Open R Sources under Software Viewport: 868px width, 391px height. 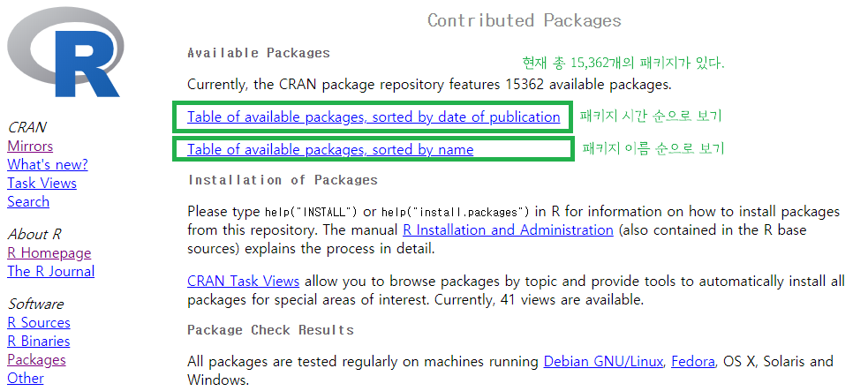pyautogui.click(x=39, y=323)
